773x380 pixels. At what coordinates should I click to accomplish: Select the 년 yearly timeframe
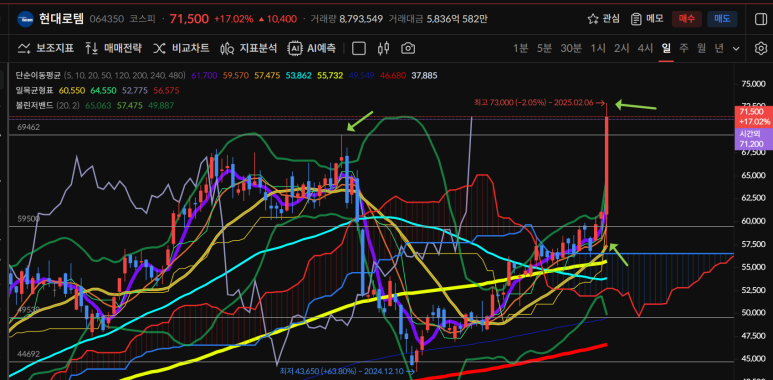coord(719,48)
